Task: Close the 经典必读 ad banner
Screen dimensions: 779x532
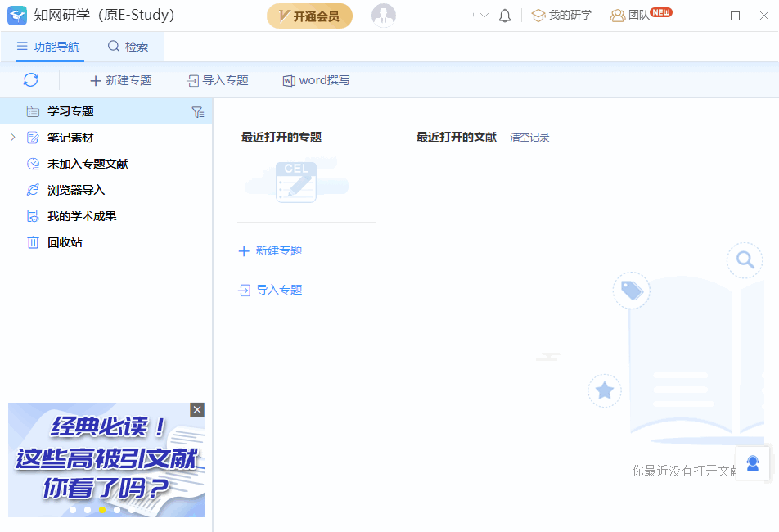Action: pyautogui.click(x=196, y=409)
